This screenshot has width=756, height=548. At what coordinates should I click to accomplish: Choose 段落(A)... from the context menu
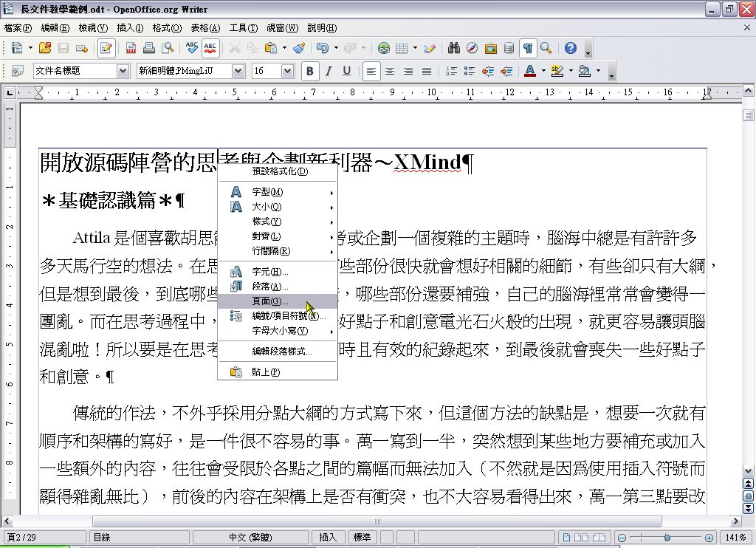point(278,287)
